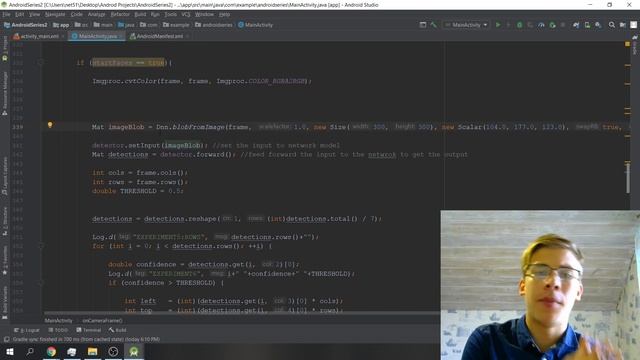This screenshot has height=360, width=640.
Task: Click MainActivity in the bottom code breadcrumb
Action: (x=58, y=321)
